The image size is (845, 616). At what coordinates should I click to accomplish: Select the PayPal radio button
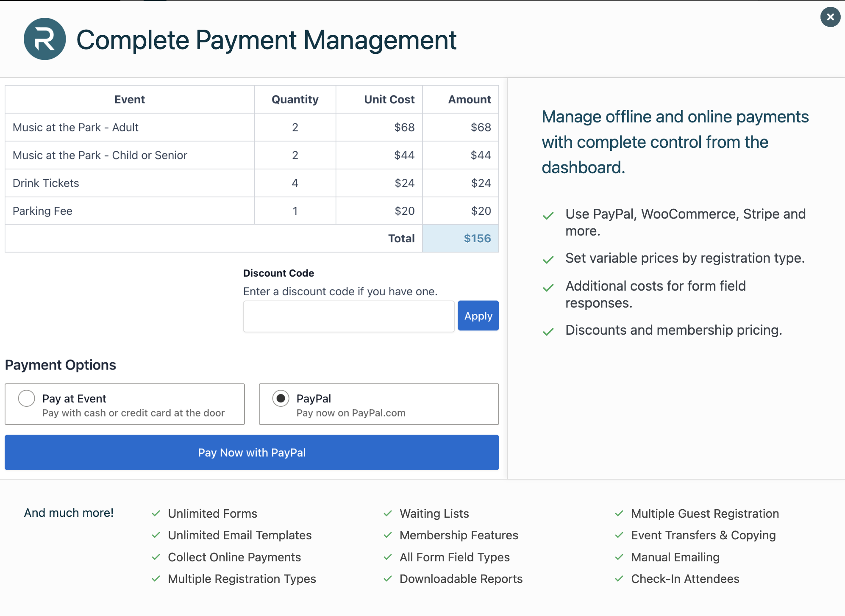(x=281, y=398)
